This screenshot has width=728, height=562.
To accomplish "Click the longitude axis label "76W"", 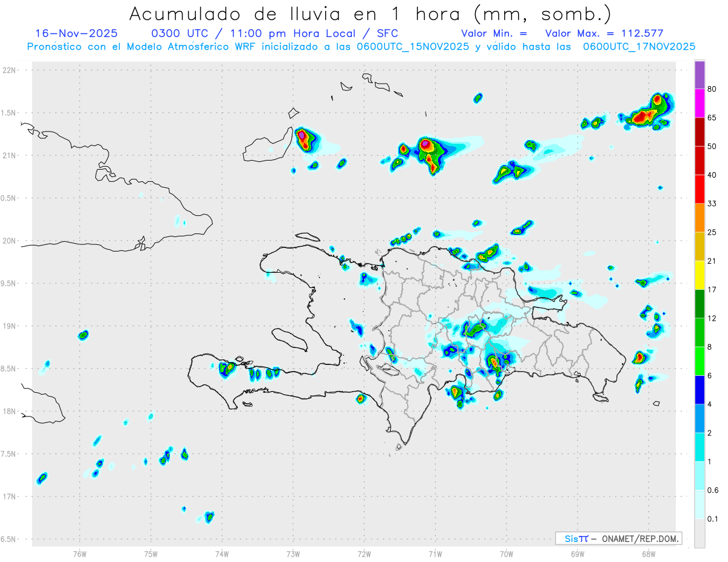I will [79, 554].
